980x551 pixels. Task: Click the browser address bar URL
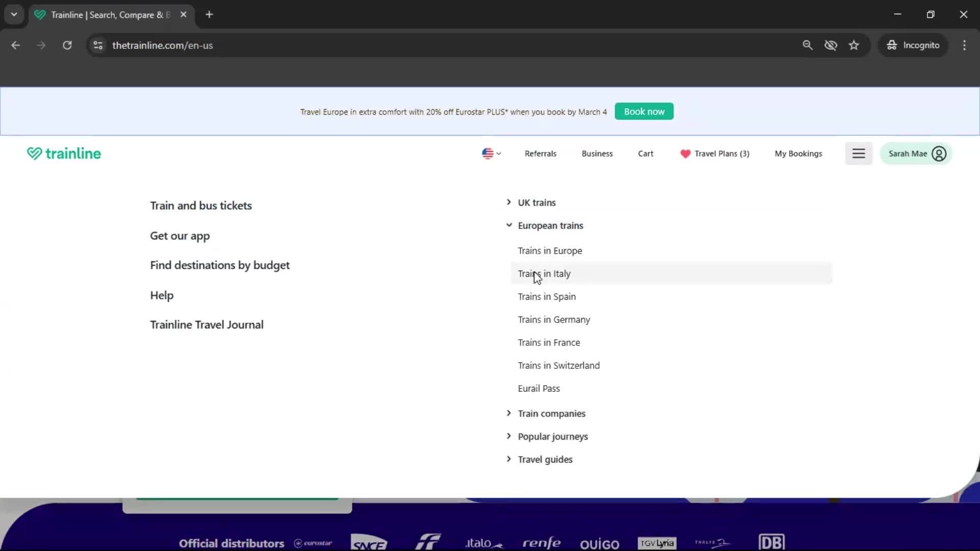[x=163, y=45]
